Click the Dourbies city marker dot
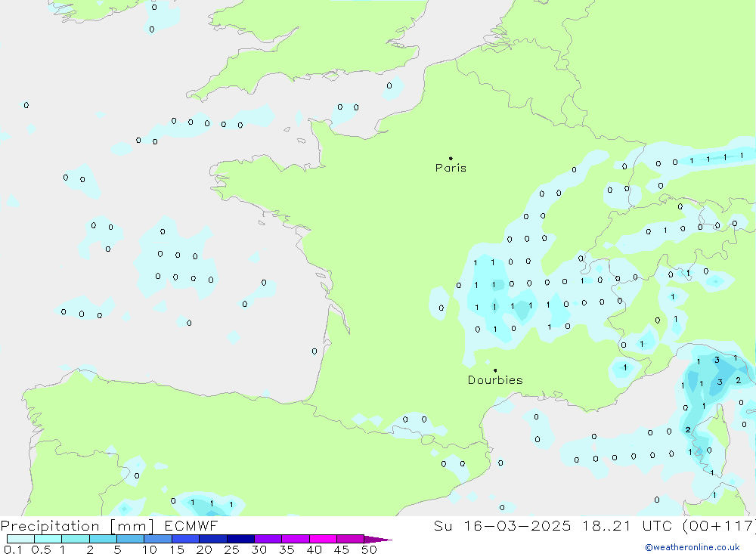756x554 pixels. pos(495,370)
